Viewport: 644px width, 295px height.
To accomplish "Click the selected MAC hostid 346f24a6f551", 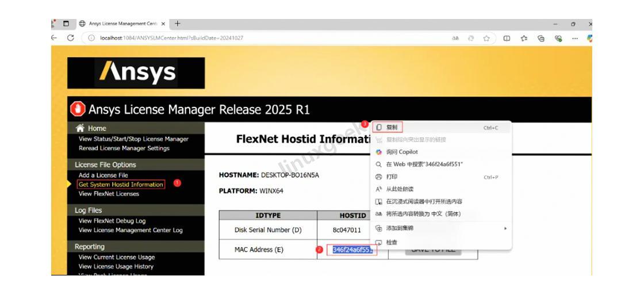I will coord(352,250).
